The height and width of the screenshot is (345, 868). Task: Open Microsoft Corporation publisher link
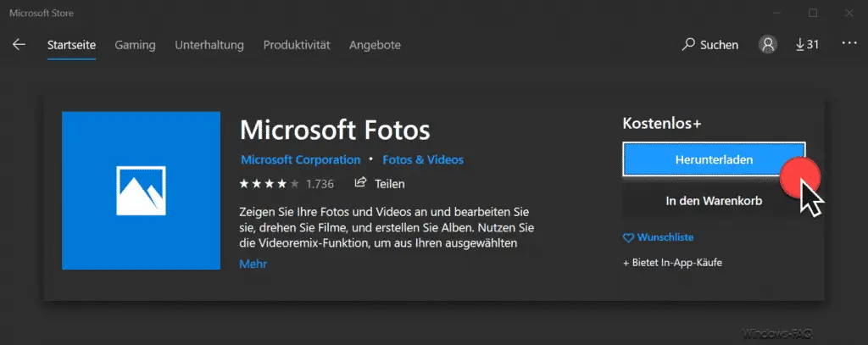coord(301,160)
